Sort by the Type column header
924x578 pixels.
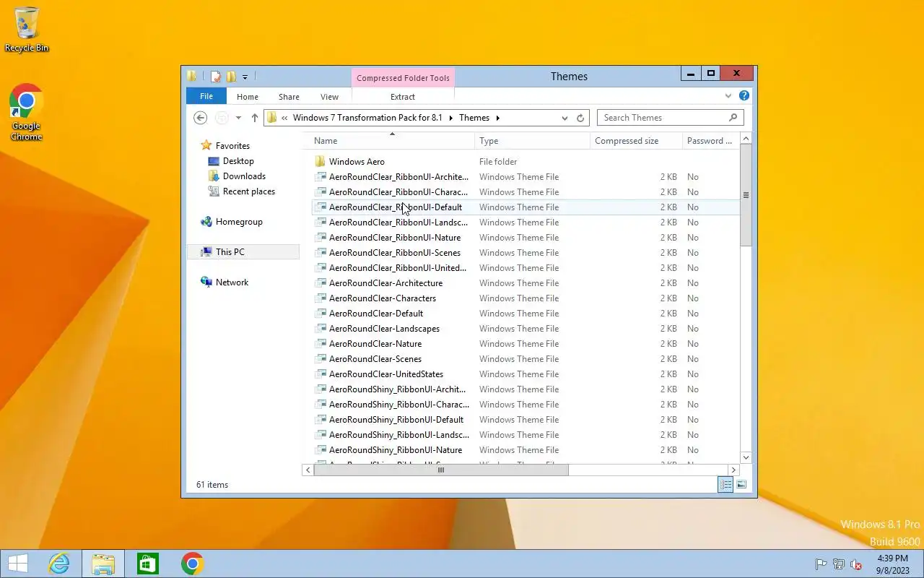coord(533,141)
